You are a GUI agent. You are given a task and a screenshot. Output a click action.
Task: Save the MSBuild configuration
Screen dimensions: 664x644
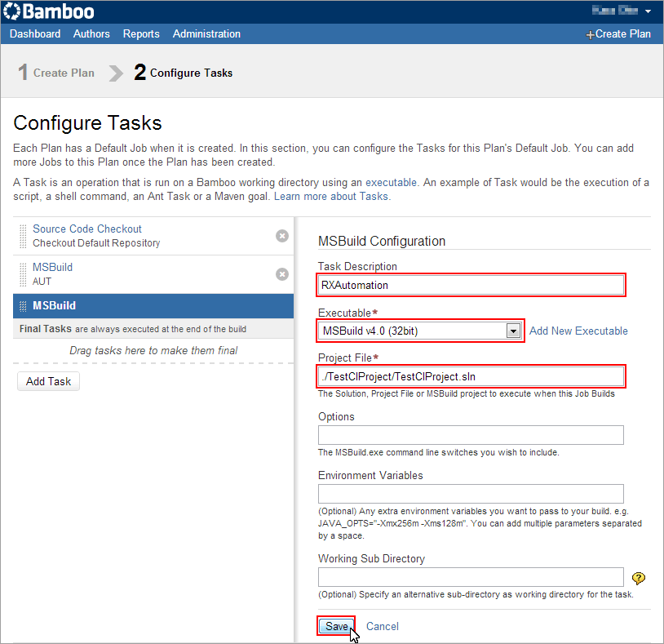(x=336, y=626)
